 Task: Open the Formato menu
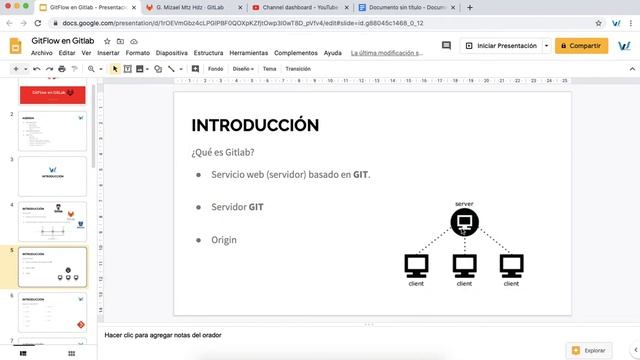138,53
